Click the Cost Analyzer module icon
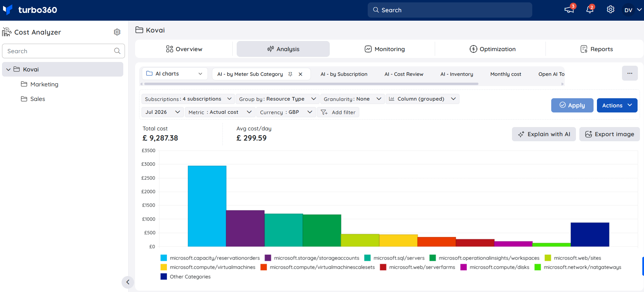Image resolution: width=644 pixels, height=292 pixels. 7,32
